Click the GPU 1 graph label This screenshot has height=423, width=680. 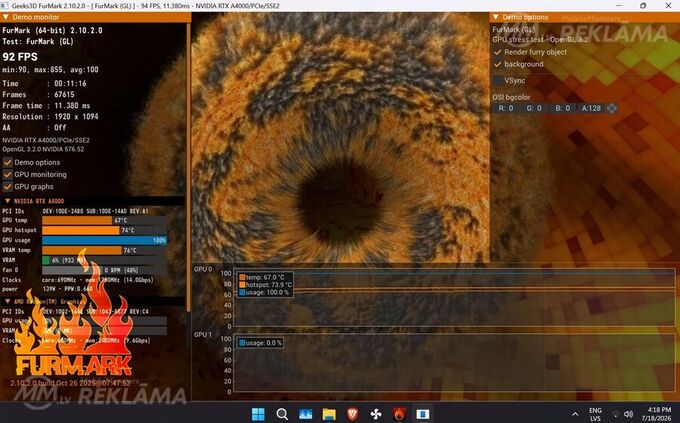pyautogui.click(x=203, y=335)
